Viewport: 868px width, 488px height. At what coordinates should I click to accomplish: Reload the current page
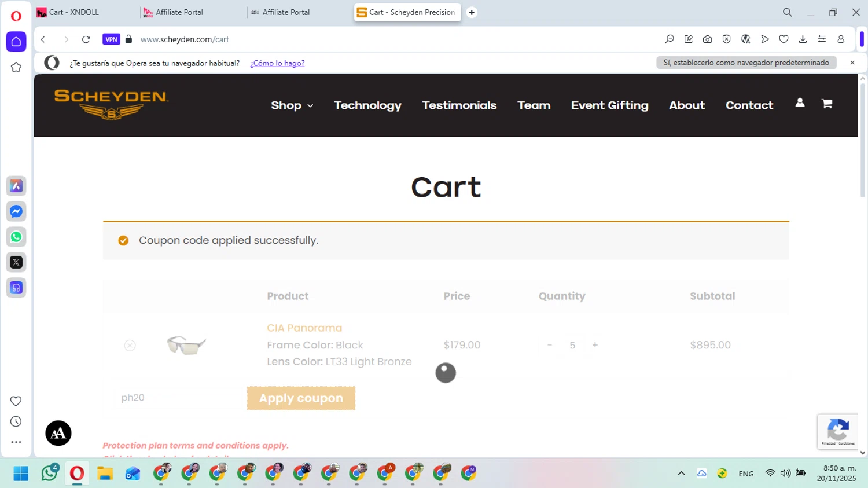click(x=86, y=39)
